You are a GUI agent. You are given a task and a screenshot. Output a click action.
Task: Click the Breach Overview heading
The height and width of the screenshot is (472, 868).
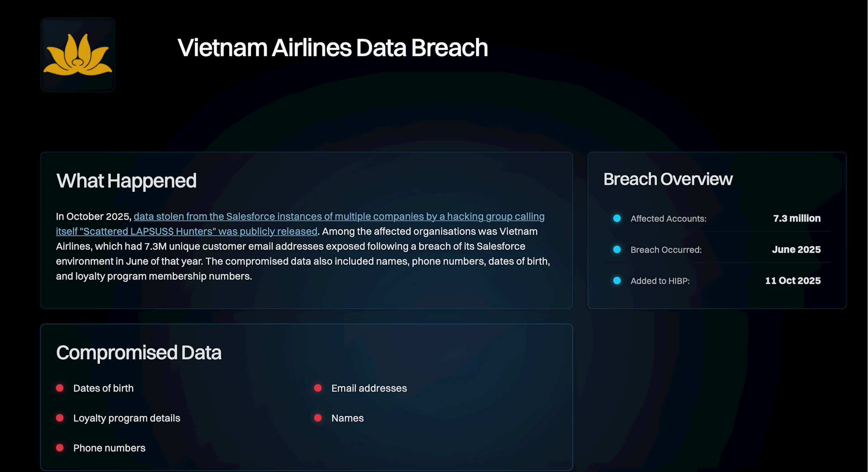tap(668, 179)
